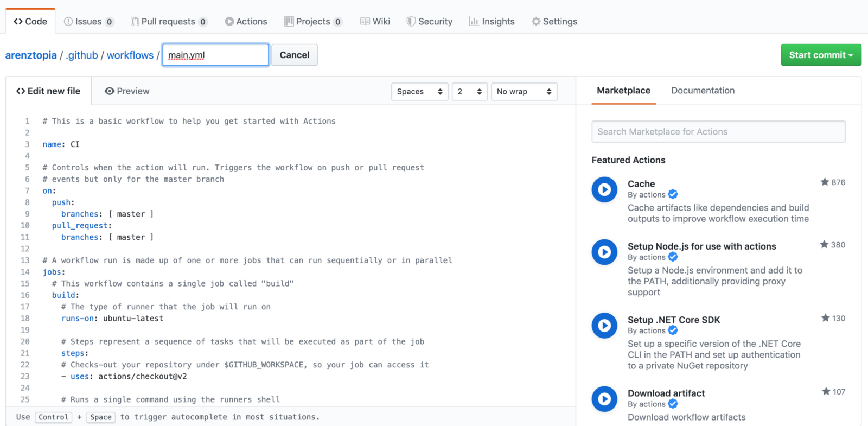
Task: Open the No wrap dropdown
Action: 524,92
